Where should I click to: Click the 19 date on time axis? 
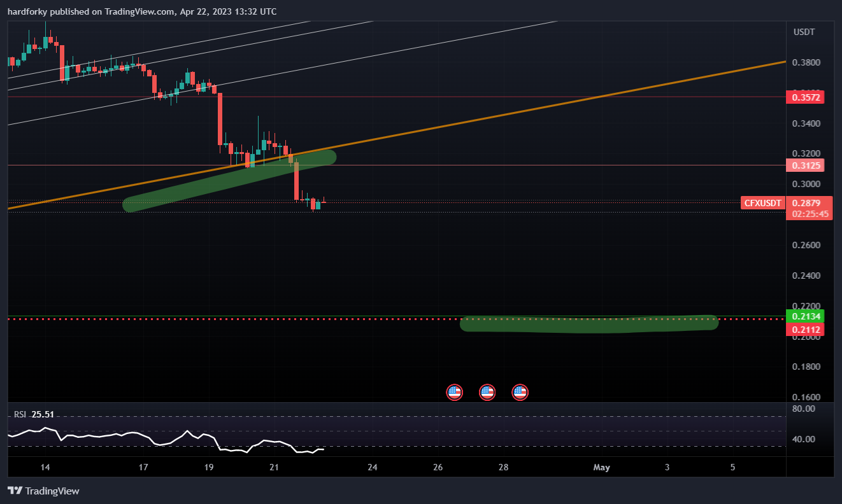[x=209, y=467]
